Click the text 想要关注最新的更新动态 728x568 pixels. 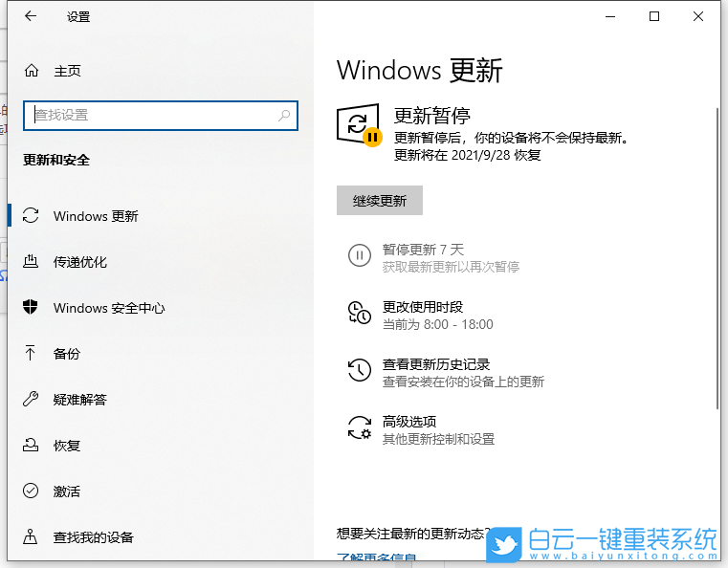(413, 534)
